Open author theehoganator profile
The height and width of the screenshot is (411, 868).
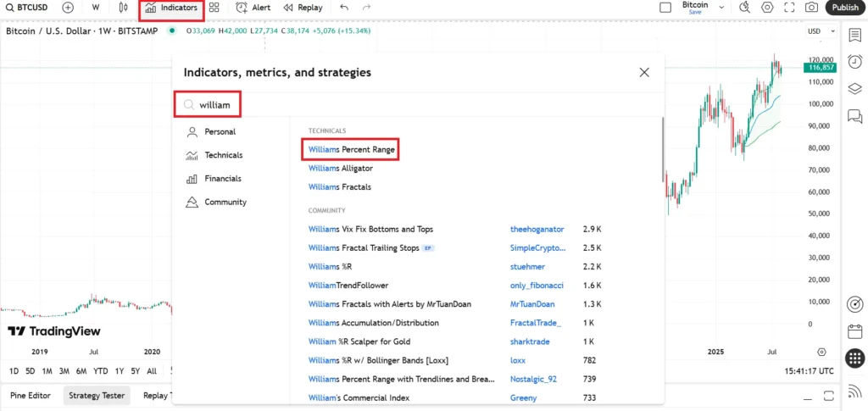pos(537,229)
